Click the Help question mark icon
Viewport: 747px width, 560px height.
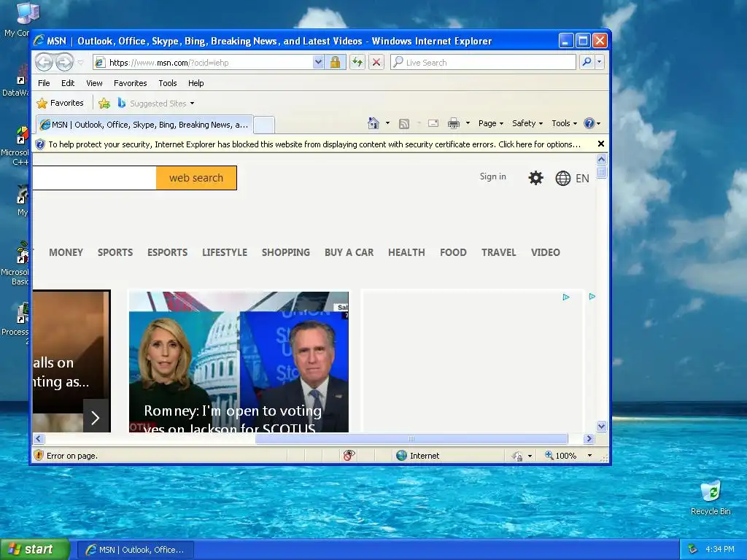pos(589,123)
